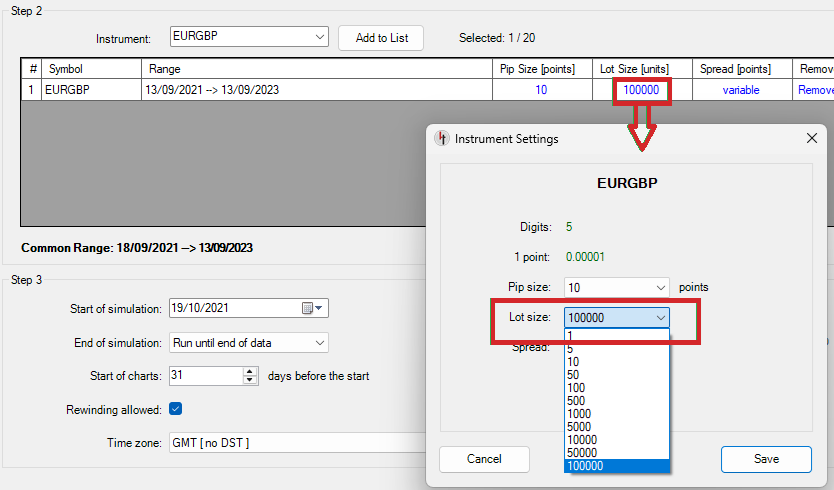
Task: Close the Instrument Settings dialog
Action: [x=811, y=138]
